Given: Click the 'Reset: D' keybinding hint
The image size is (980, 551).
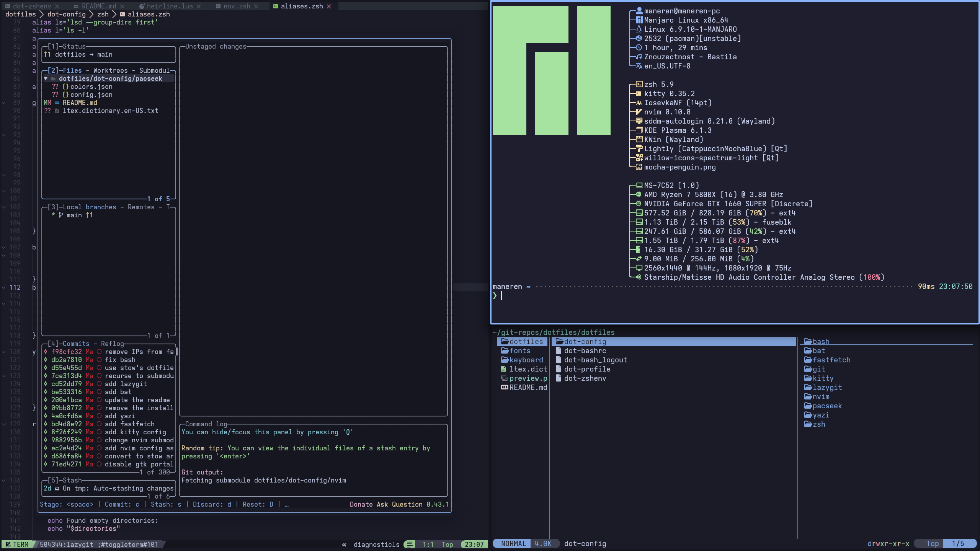Looking at the screenshot, I should pos(258,504).
